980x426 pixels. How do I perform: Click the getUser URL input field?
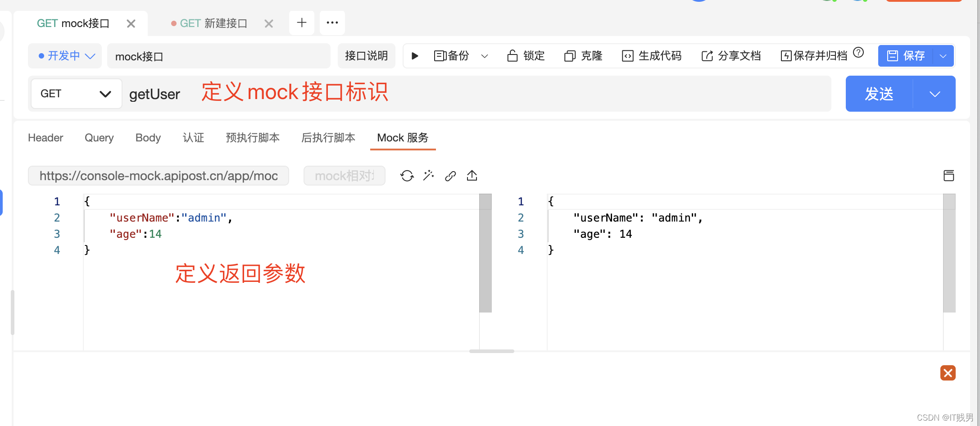click(476, 94)
